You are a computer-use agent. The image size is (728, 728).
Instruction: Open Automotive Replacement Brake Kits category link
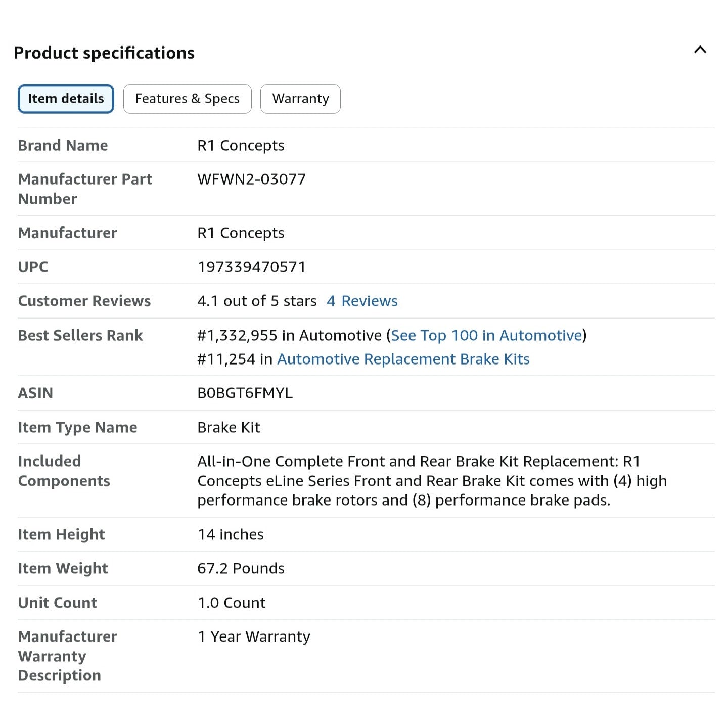403,359
